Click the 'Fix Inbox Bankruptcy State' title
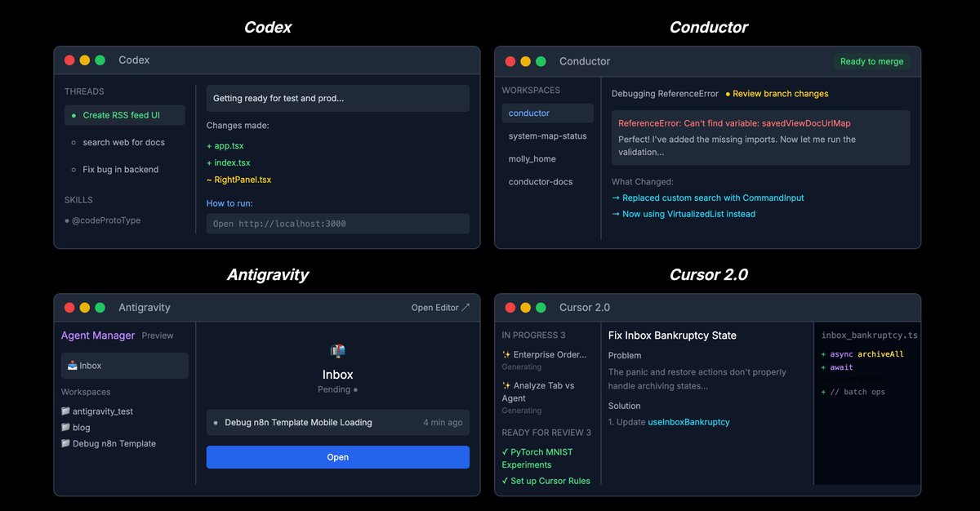This screenshot has width=980, height=511. click(672, 335)
